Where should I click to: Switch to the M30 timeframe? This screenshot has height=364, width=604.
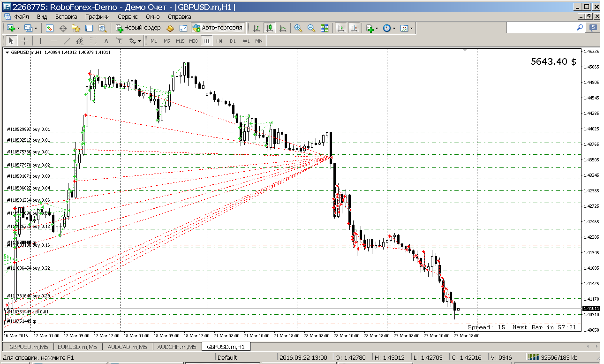pyautogui.click(x=193, y=41)
